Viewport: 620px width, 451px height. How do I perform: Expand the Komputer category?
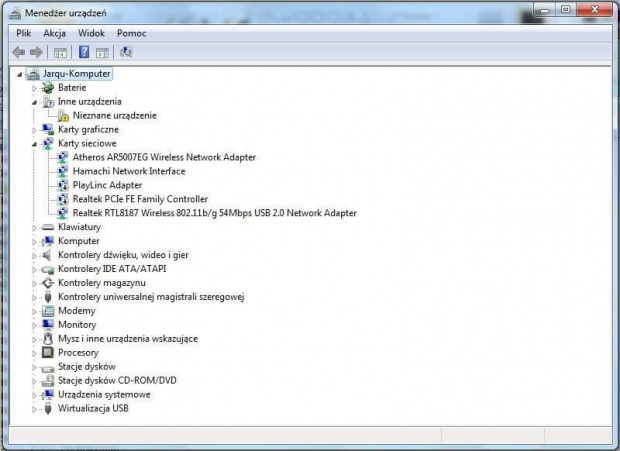point(34,242)
